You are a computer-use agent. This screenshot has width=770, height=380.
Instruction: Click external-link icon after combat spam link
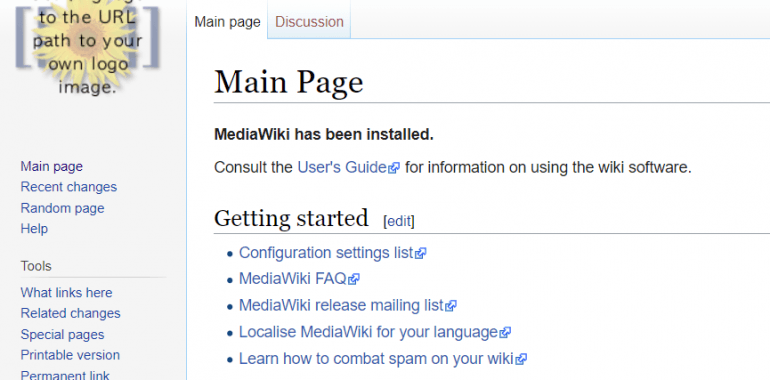coord(522,360)
